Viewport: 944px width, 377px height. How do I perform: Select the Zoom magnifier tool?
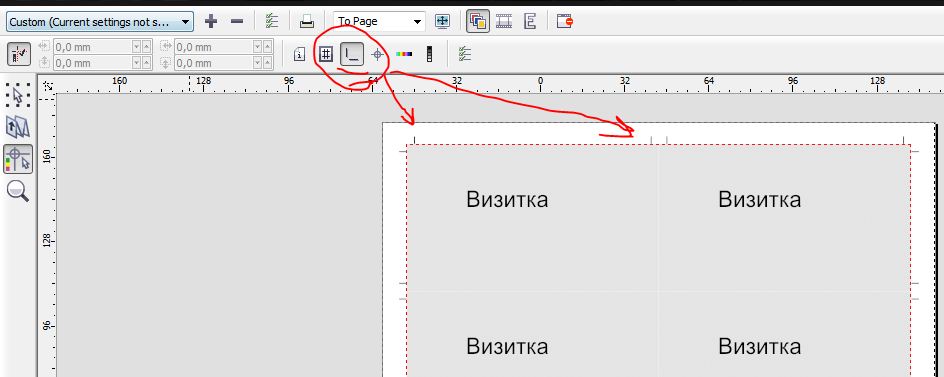[18, 192]
